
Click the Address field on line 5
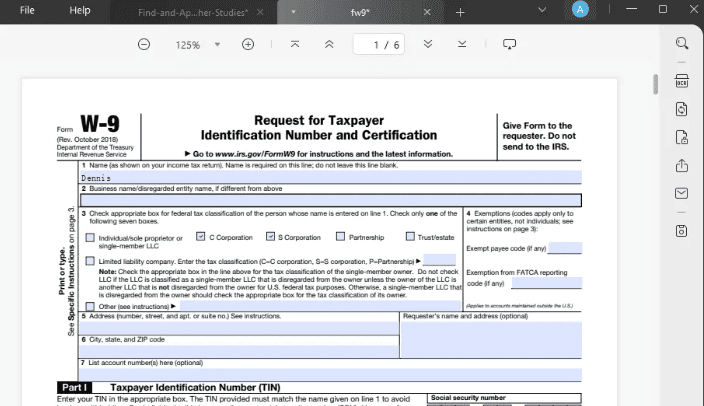(x=239, y=328)
